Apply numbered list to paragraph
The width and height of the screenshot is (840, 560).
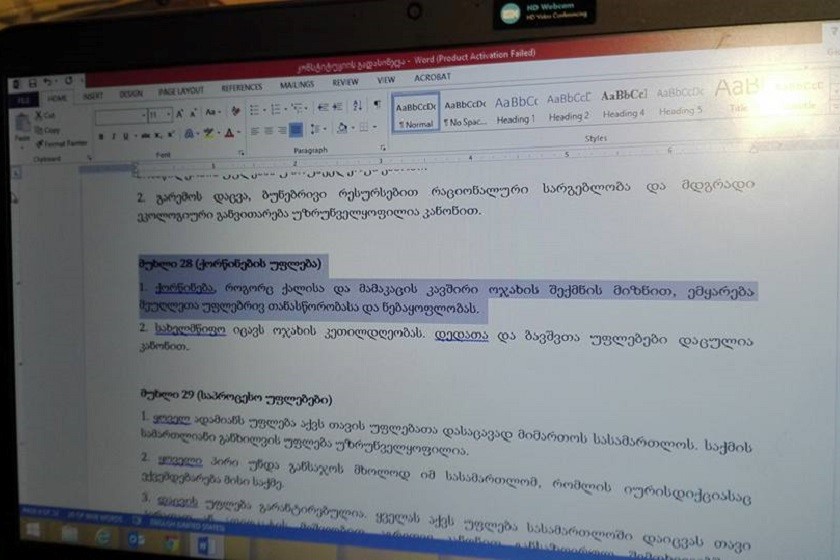pyautogui.click(x=275, y=109)
